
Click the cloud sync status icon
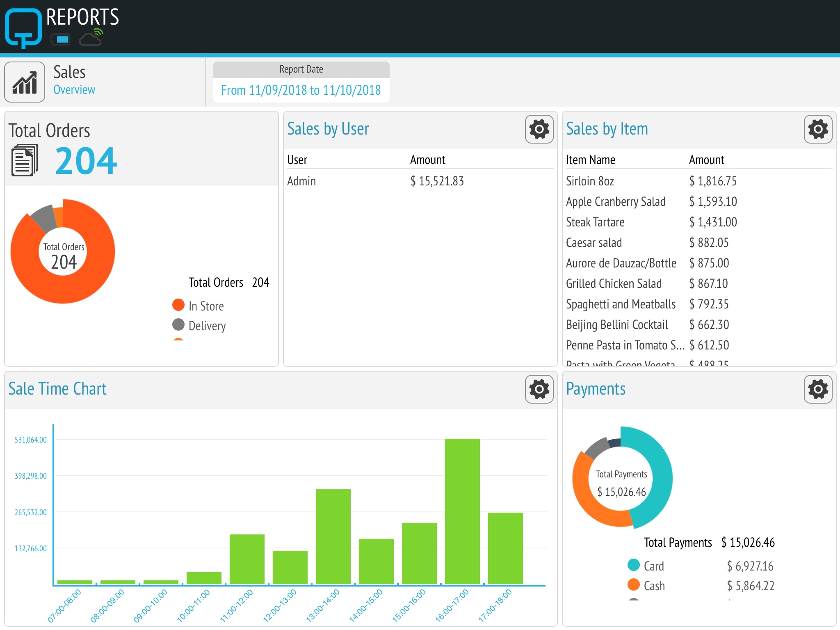91,38
